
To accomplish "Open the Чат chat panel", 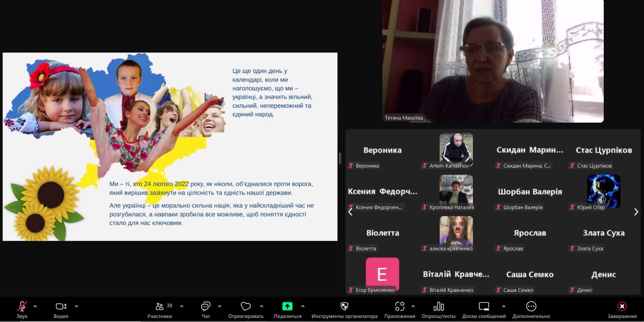I will click(206, 309).
